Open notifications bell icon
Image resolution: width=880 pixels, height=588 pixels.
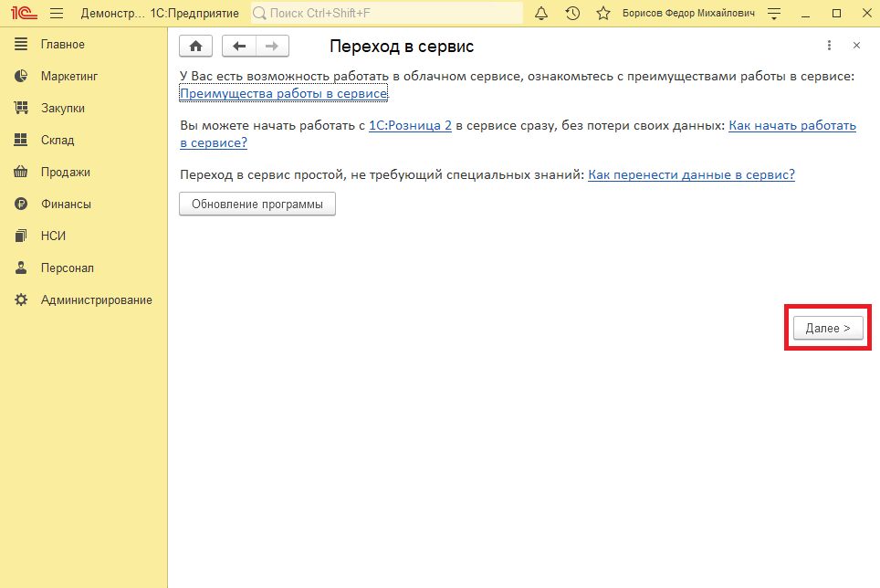(541, 13)
